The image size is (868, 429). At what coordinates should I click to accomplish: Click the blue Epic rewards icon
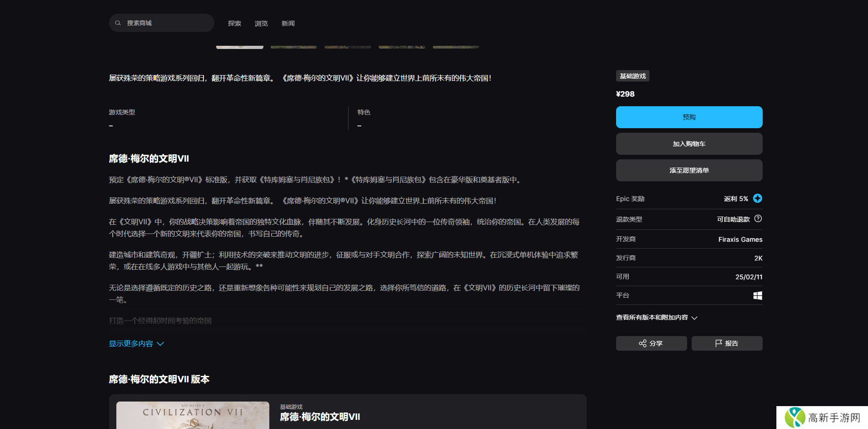point(758,198)
